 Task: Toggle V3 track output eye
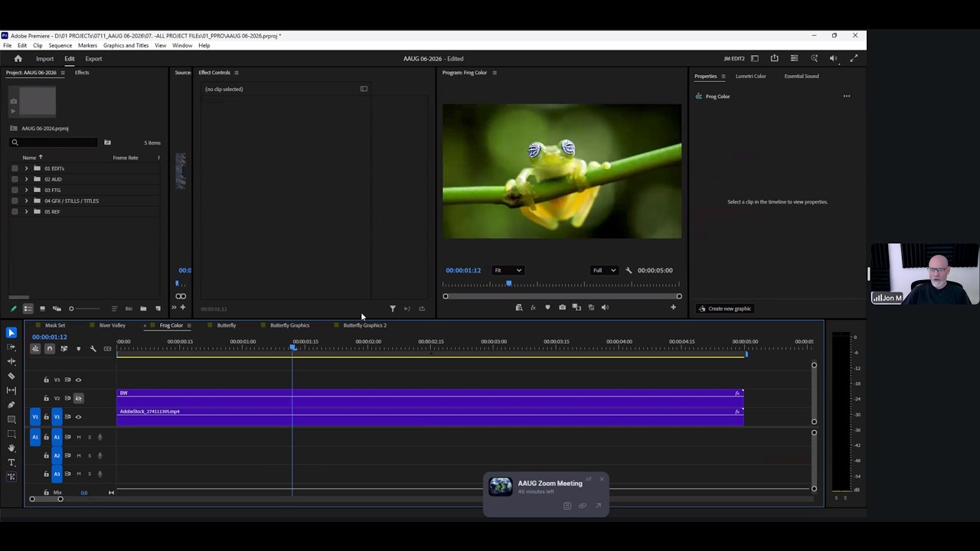point(78,380)
